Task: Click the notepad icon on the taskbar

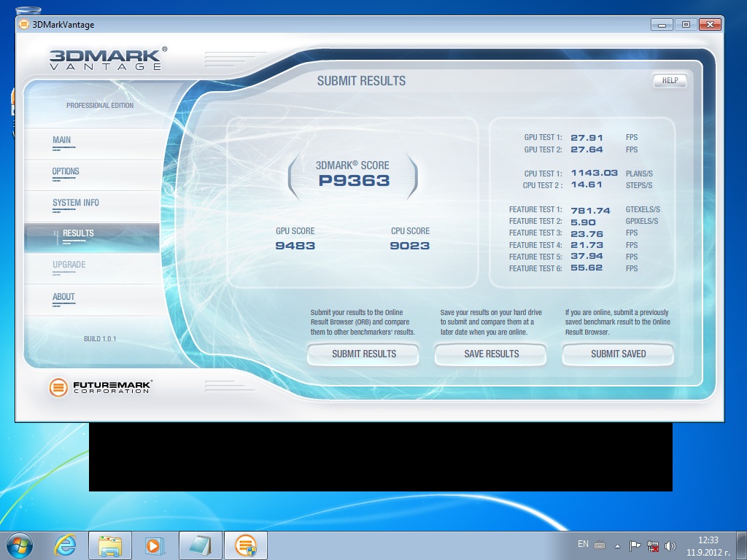Action: tap(200, 545)
